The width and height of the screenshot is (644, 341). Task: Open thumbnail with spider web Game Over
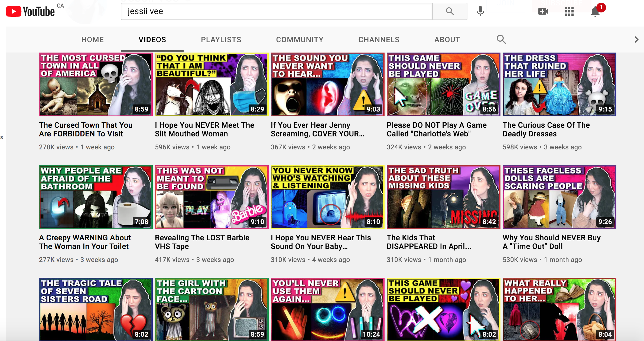(444, 84)
